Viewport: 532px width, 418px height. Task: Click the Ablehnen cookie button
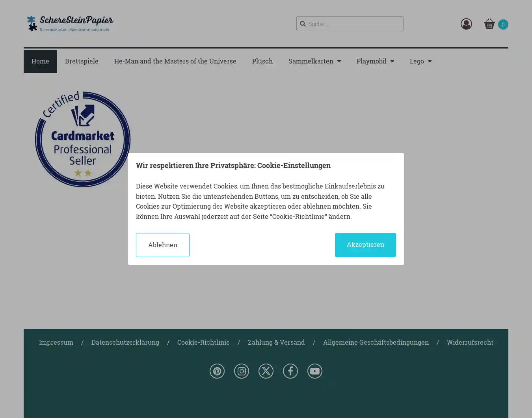(163, 245)
